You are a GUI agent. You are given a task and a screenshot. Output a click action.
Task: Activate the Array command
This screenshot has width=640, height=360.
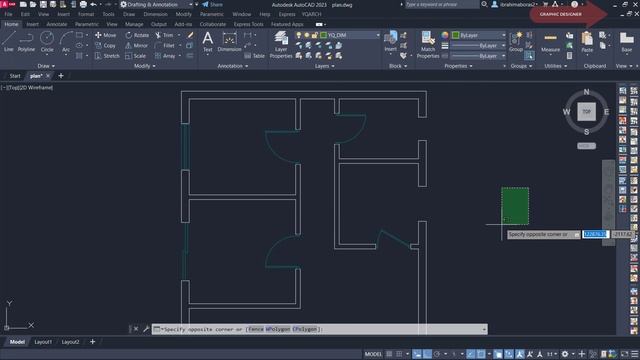[x=165, y=56]
